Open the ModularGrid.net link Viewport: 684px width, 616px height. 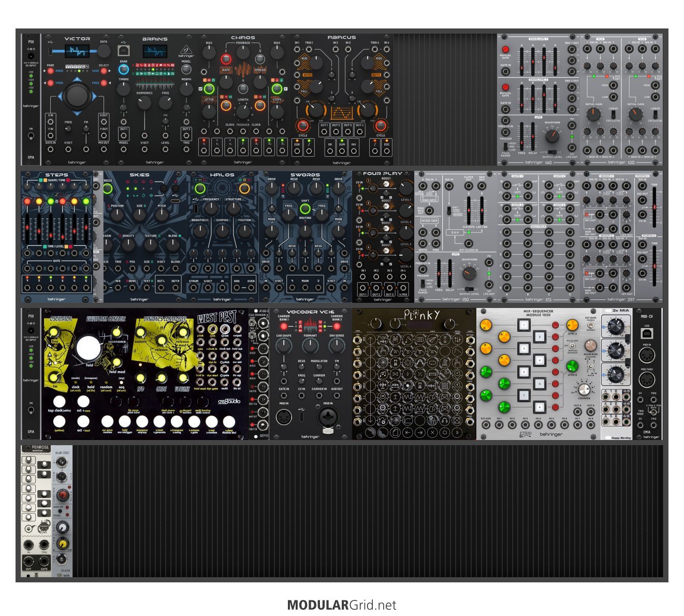342,605
